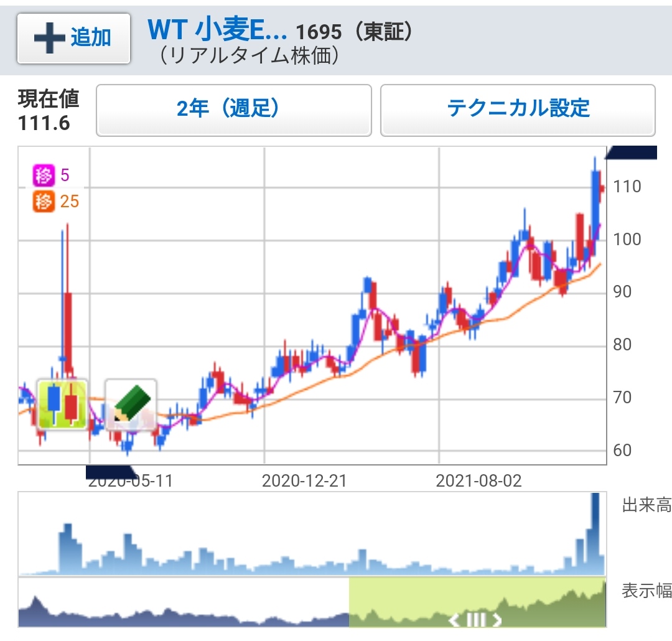Select the green pencil drawing tool
Screen dimensions: 672x641
coord(131,404)
